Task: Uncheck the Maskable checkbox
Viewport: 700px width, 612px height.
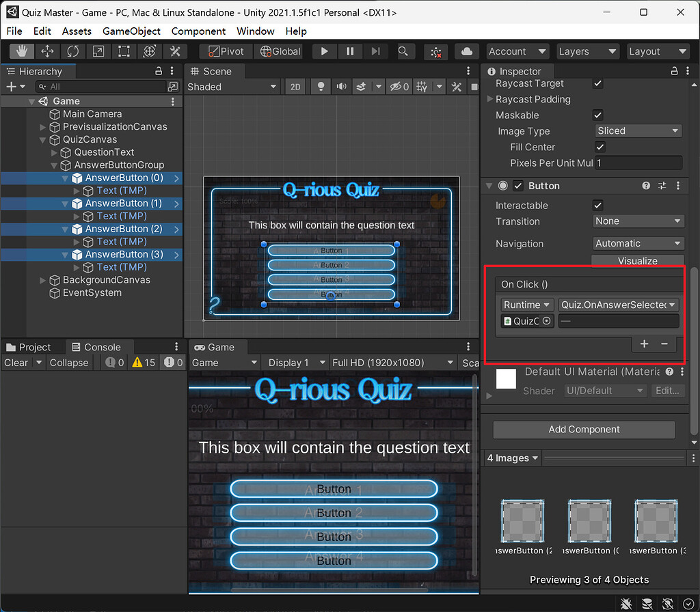Action: click(599, 115)
